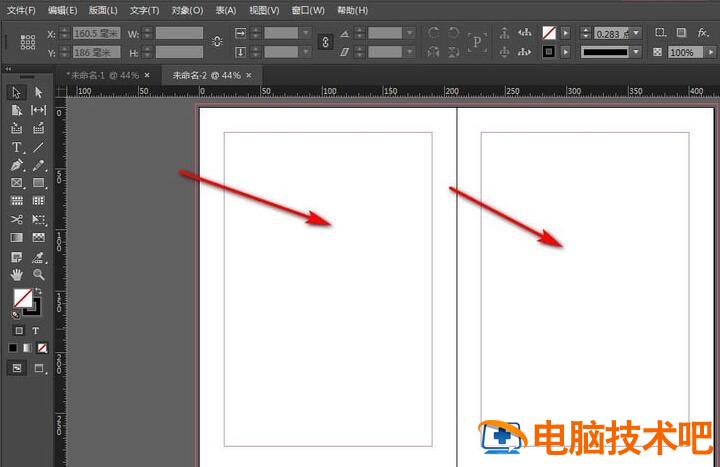Select the Zoom tool

pyautogui.click(x=39, y=275)
